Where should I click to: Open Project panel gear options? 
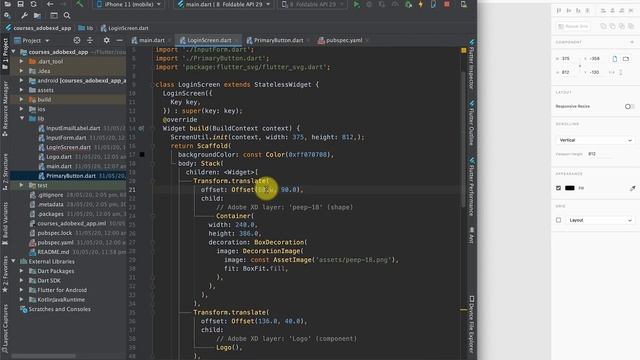(x=107, y=40)
